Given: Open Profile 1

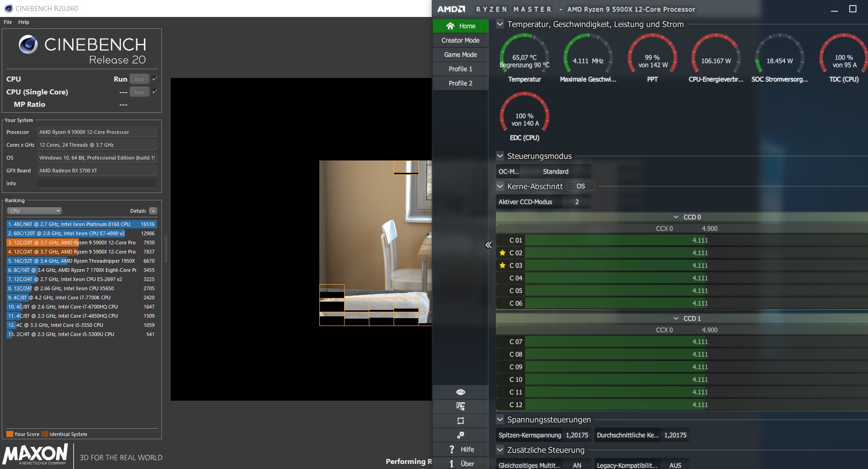Looking at the screenshot, I should 461,69.
